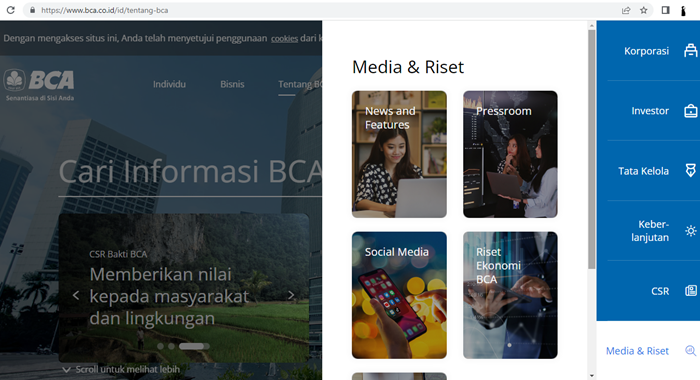This screenshot has height=380, width=700.
Task: Open the Bisnis menu item
Action: pyautogui.click(x=232, y=84)
